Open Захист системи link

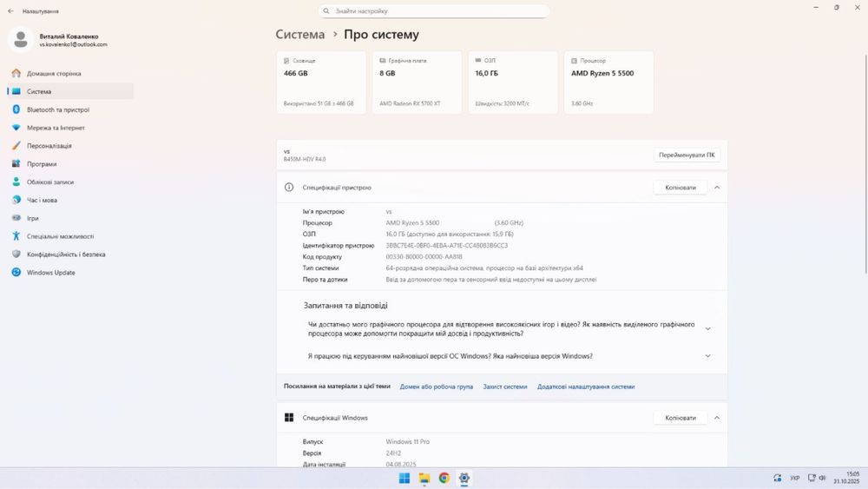coord(505,387)
